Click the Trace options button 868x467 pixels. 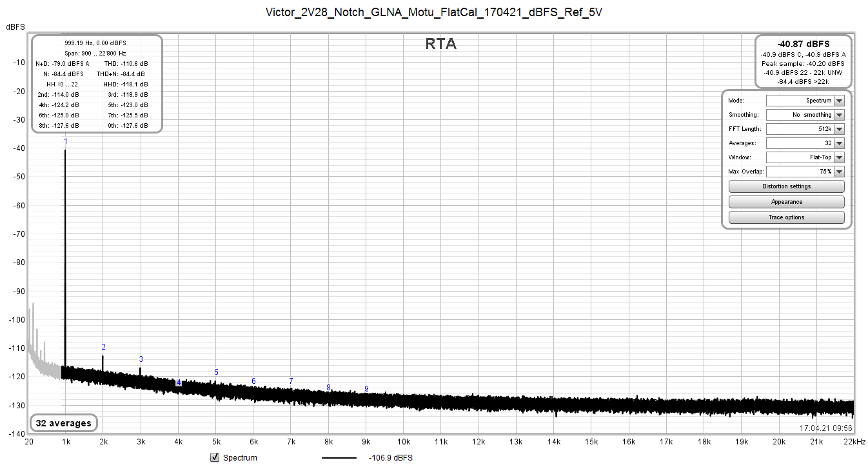point(786,217)
